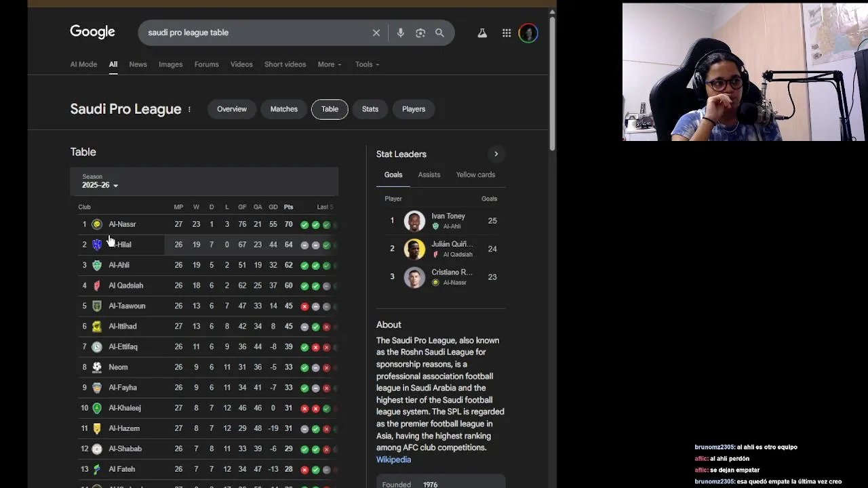Click the Al-Nassr club crest
The image size is (868, 488).
(x=97, y=224)
